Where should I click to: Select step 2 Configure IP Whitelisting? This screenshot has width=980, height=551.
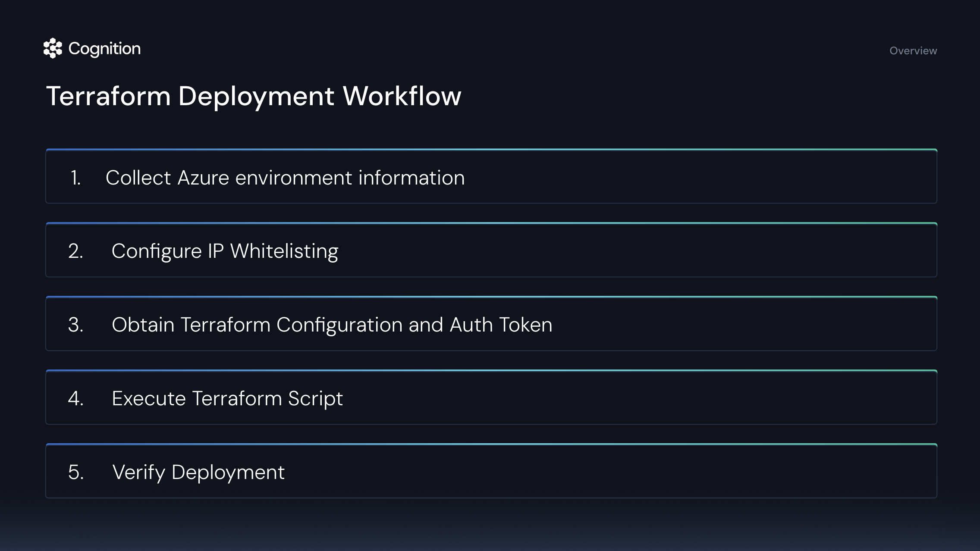coord(225,251)
